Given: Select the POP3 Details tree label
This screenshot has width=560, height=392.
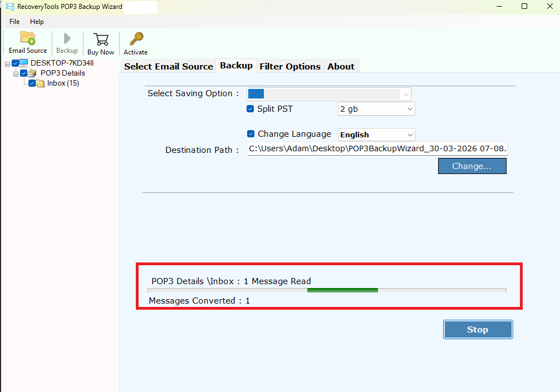Looking at the screenshot, I should [x=62, y=73].
